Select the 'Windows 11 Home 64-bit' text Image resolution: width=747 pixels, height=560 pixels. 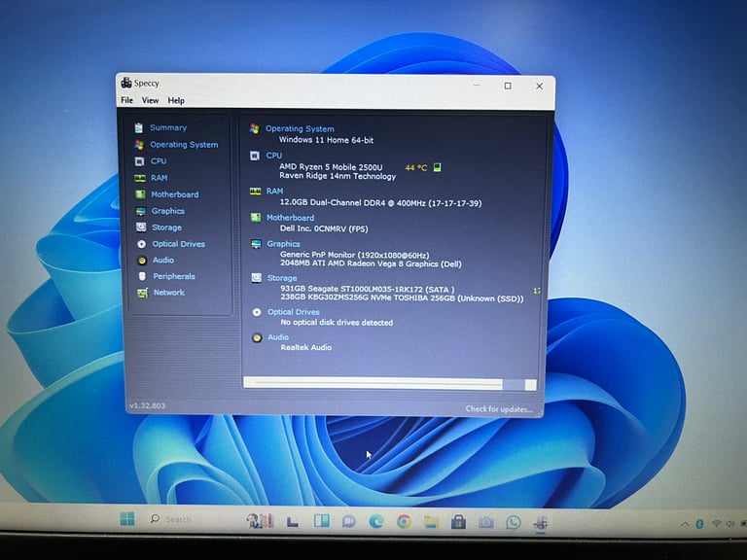327,140
